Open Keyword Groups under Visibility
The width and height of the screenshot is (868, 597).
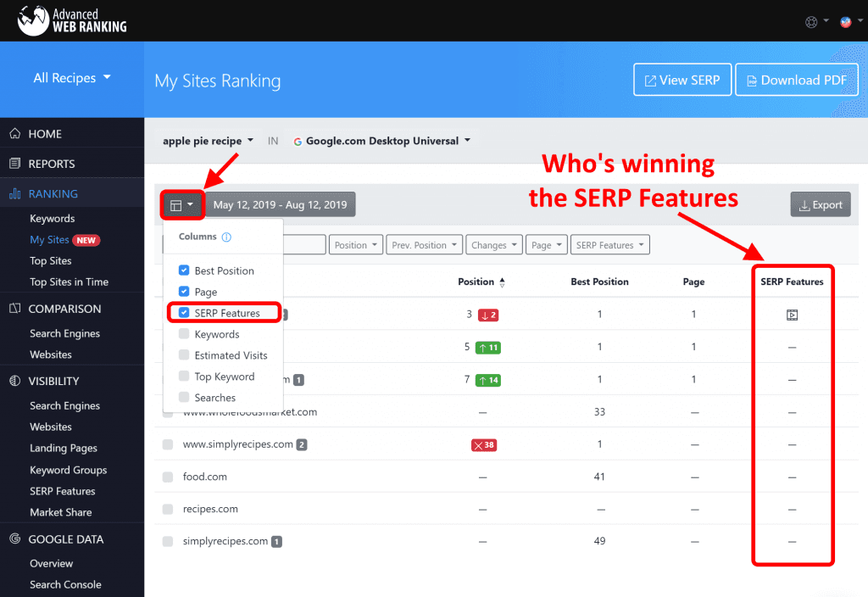68,470
